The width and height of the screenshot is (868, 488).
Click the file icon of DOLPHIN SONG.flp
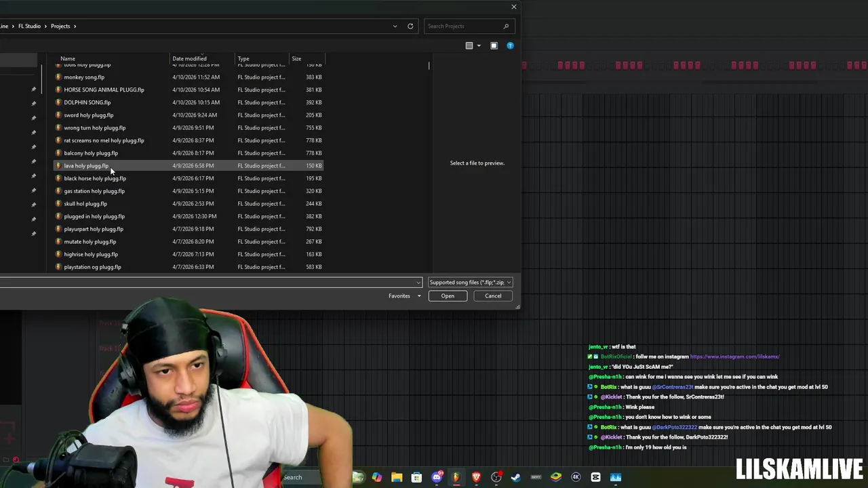coord(58,102)
